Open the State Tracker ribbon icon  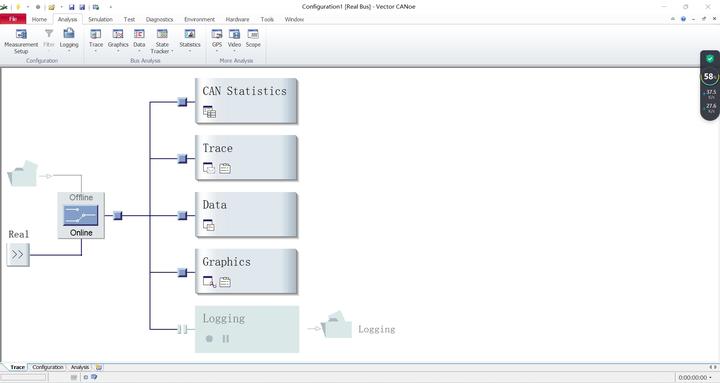162,34
